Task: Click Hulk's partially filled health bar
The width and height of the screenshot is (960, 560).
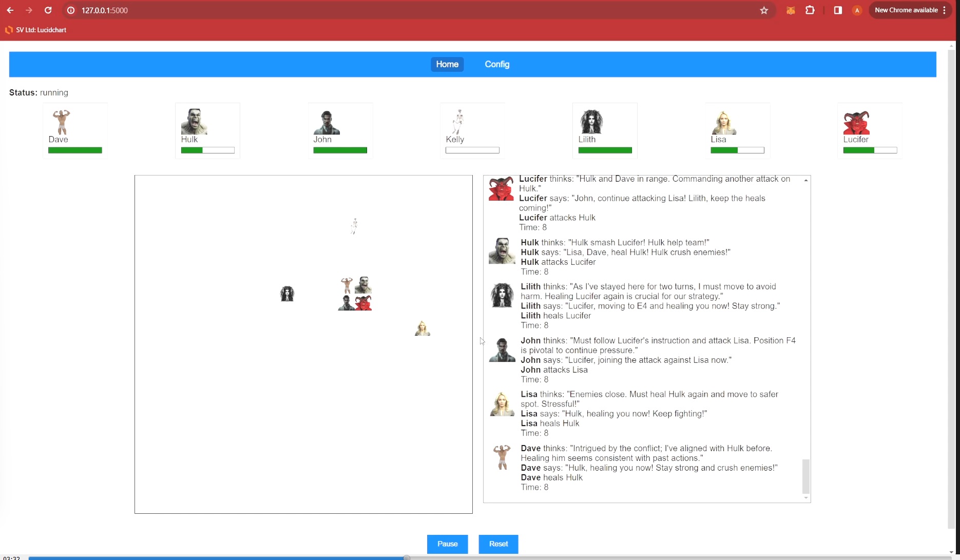Action: click(x=207, y=150)
